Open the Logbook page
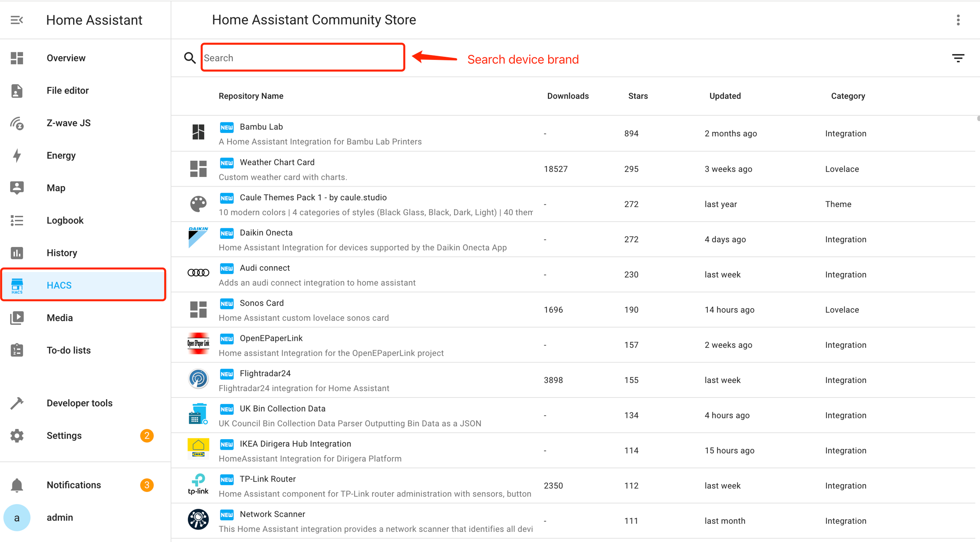 pyautogui.click(x=65, y=220)
